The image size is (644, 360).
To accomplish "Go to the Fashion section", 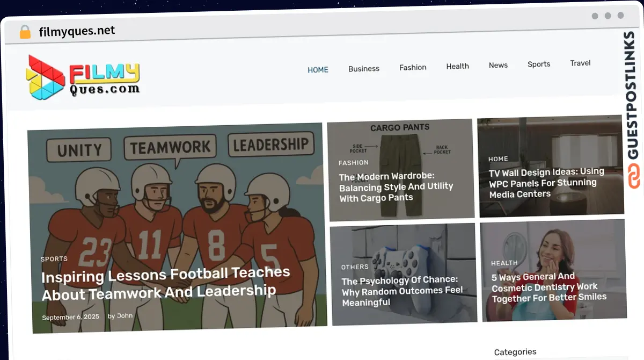I will point(413,68).
